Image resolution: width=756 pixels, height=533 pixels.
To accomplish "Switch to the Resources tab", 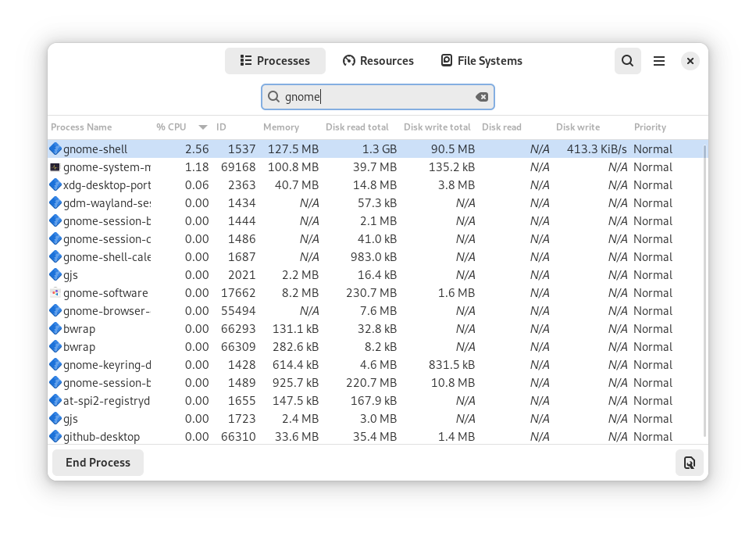I will [378, 61].
